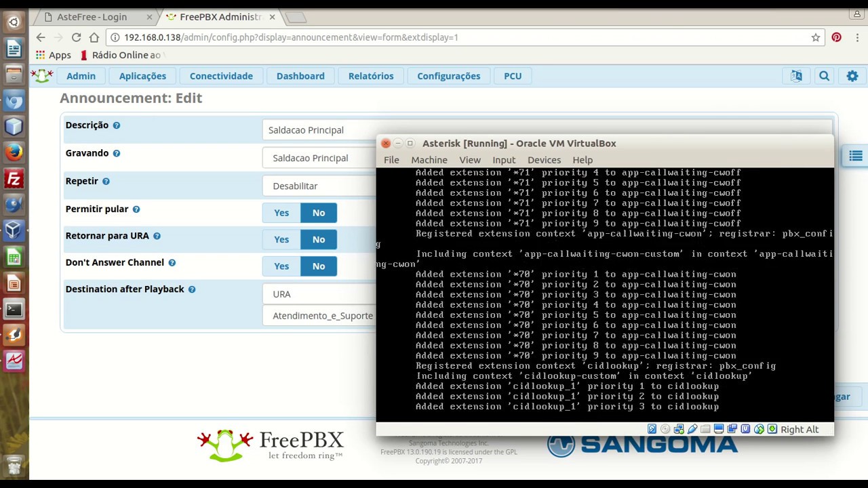Bookmark page with the star icon
The width and height of the screenshot is (868, 488).
pyautogui.click(x=816, y=37)
